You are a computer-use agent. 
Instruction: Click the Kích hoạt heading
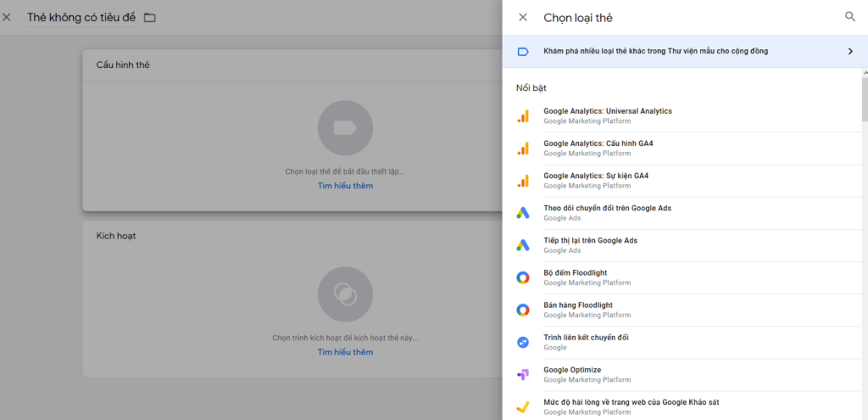tap(116, 236)
